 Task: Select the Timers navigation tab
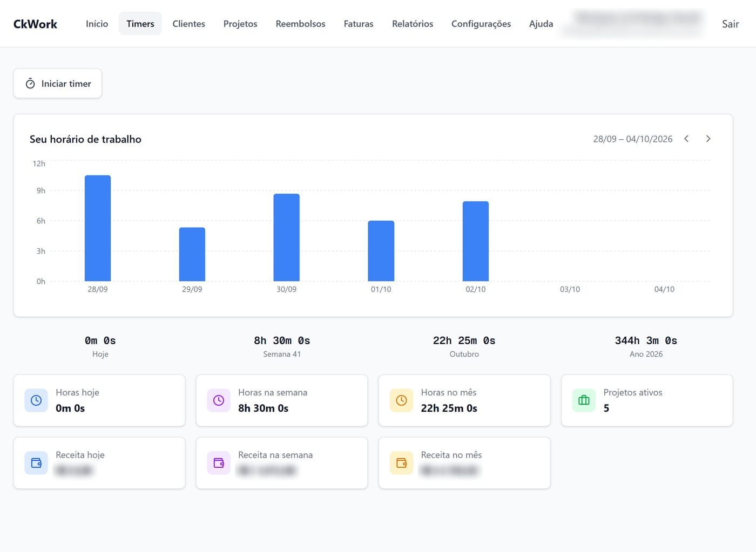(140, 24)
